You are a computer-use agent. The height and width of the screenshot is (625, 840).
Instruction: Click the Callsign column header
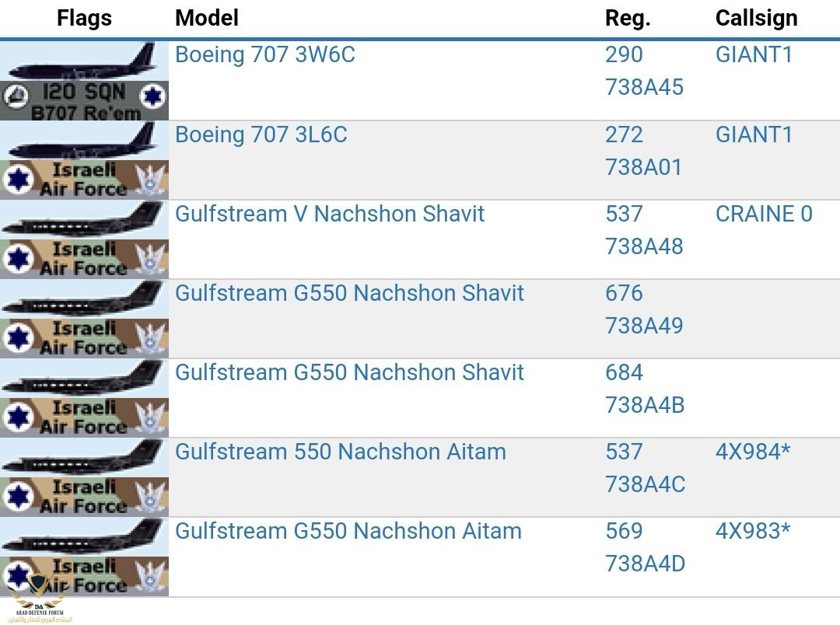point(756,18)
